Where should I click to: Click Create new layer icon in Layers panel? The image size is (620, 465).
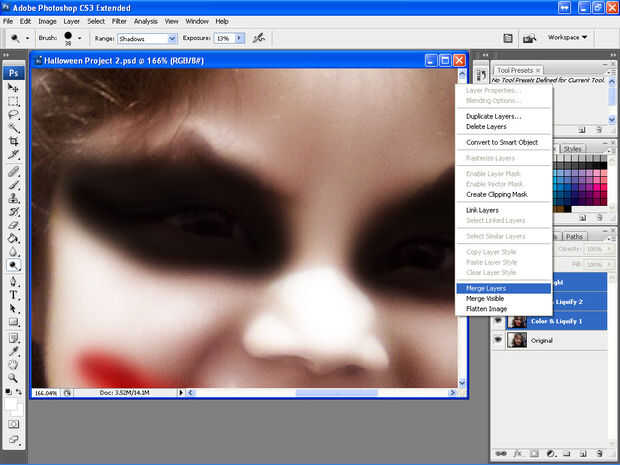click(x=583, y=453)
